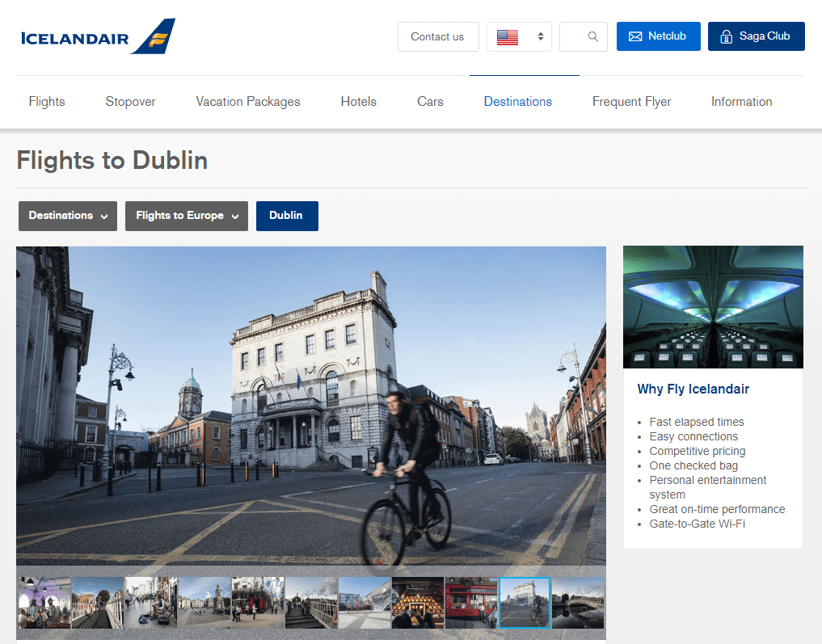Viewport: 822px width, 644px height.
Task: Select the last thumbnail showing river bridge
Action: [578, 603]
